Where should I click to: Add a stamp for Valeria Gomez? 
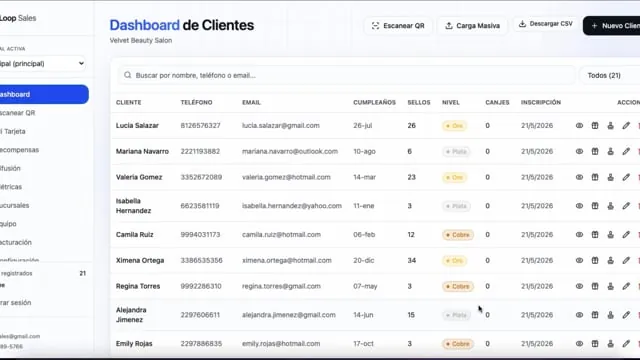[610, 177]
